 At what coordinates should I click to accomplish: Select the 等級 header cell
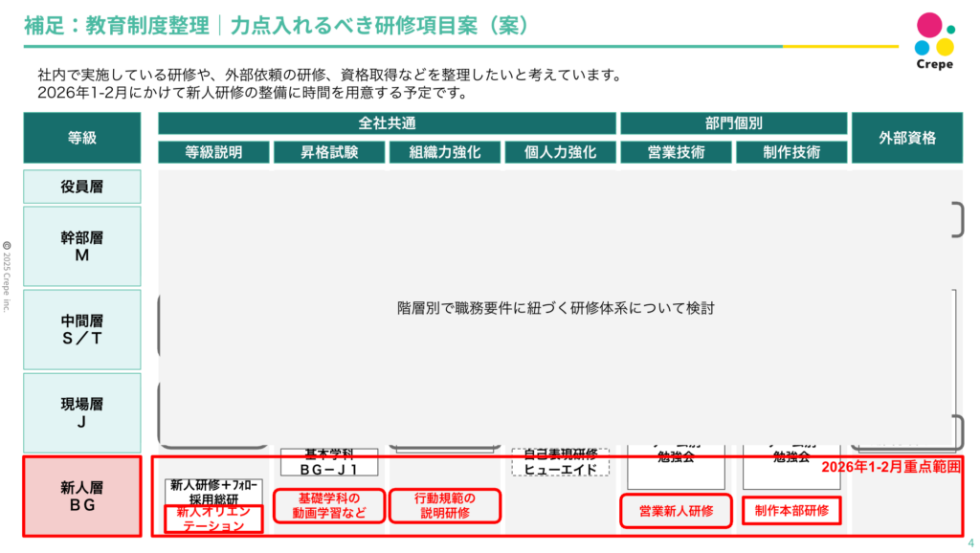[82, 138]
